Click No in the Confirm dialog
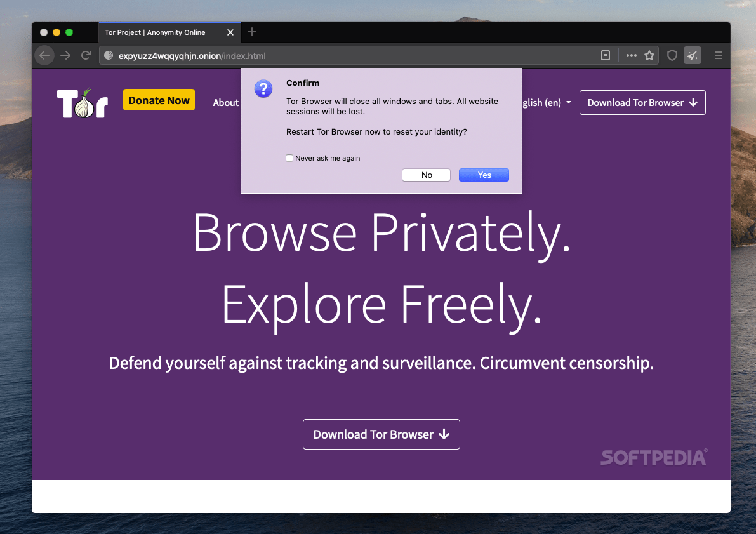Viewport: 756px width, 534px height. tap(426, 175)
